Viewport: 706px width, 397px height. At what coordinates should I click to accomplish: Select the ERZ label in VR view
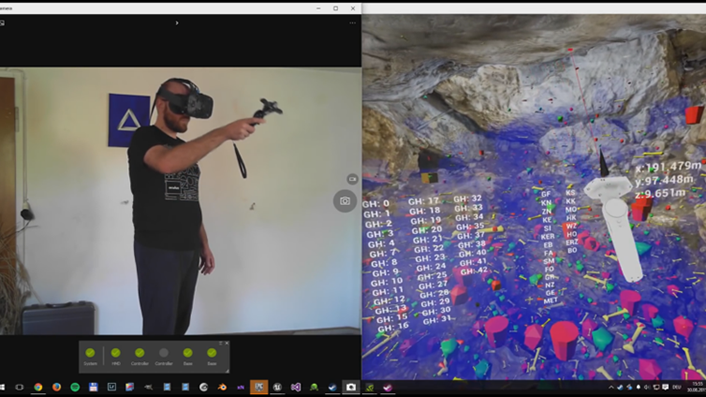572,243
